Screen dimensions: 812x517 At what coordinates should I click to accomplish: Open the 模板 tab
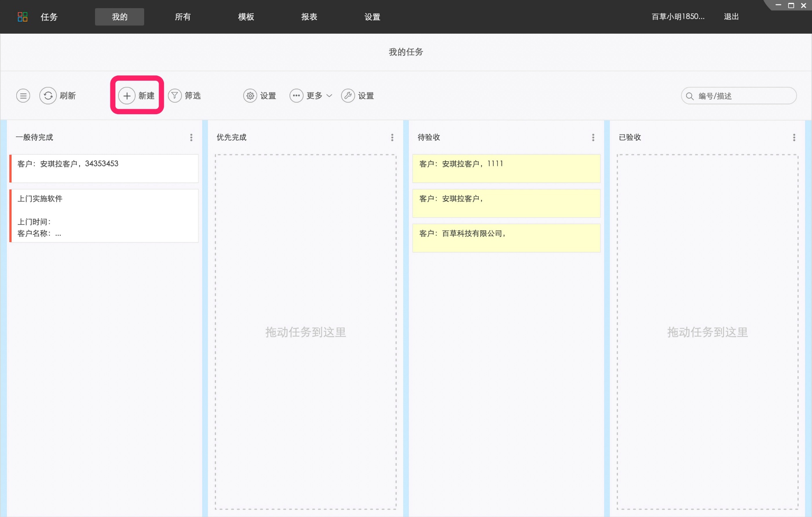click(246, 17)
